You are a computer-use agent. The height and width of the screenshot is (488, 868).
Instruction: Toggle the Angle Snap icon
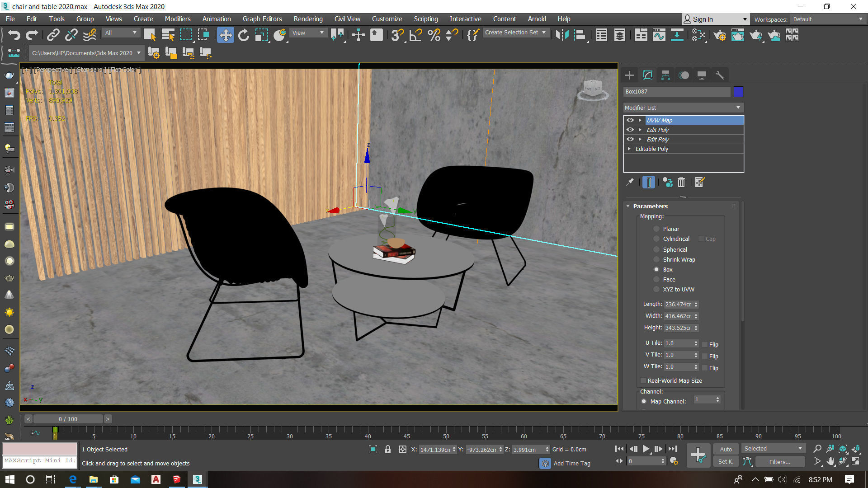click(415, 35)
